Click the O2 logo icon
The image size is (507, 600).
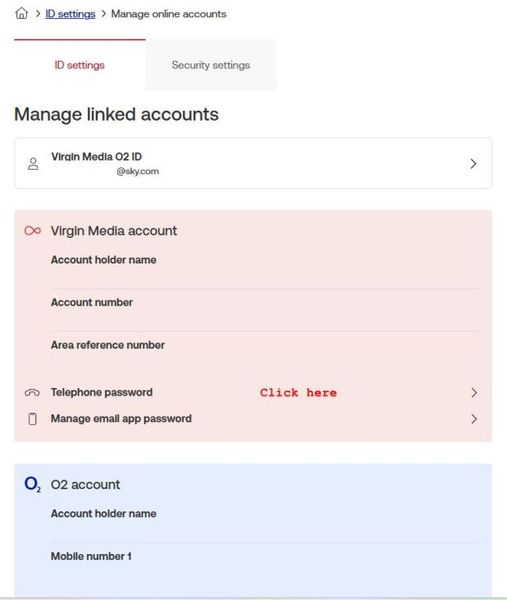tap(33, 484)
